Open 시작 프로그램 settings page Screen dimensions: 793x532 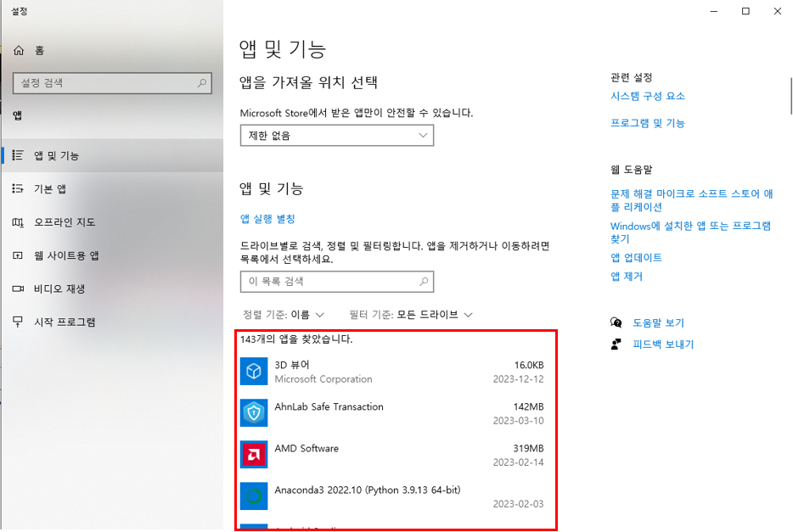click(112, 322)
